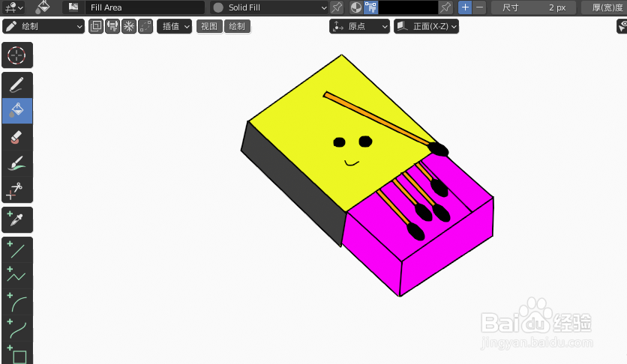Click the fill bucket icon in the header
Viewport: 627px width, 364px height.
(x=43, y=7)
